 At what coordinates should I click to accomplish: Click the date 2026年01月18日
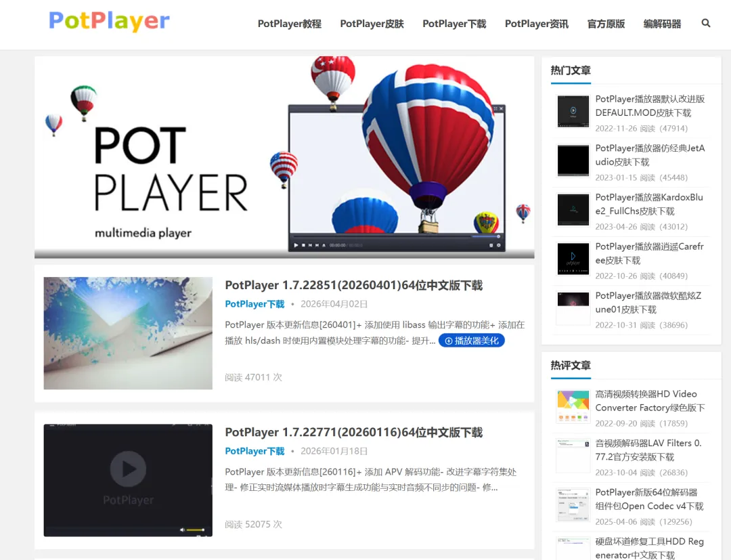[x=334, y=451]
